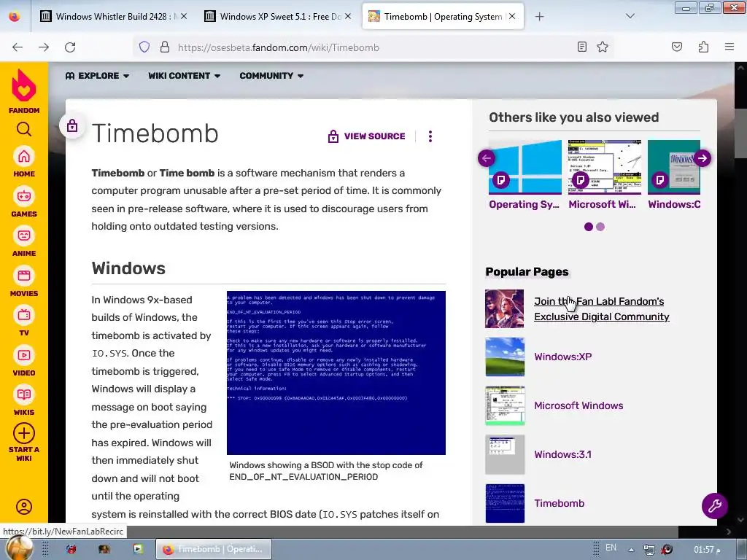
Task: Click the Fandom heart logo
Action: 24,86
